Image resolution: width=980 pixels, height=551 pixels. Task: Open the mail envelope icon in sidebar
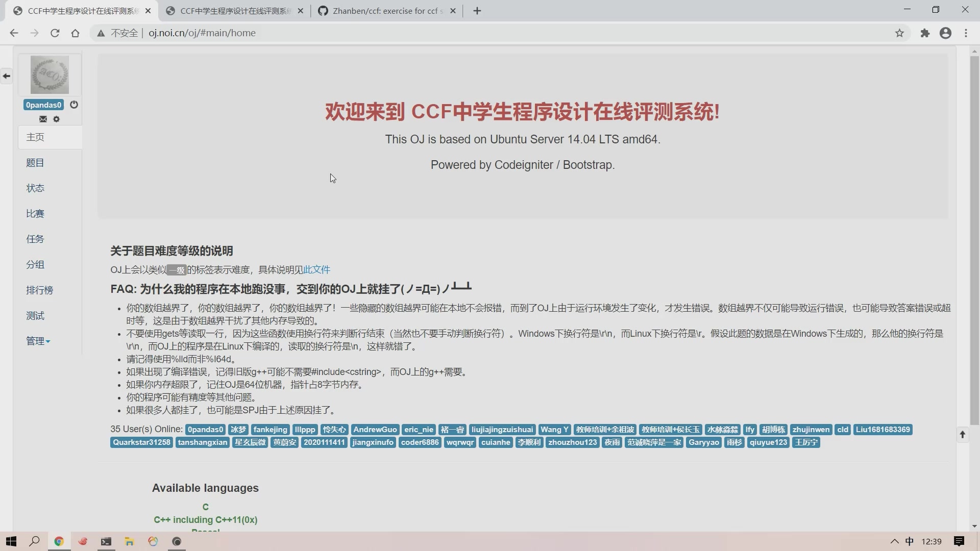pos(43,119)
